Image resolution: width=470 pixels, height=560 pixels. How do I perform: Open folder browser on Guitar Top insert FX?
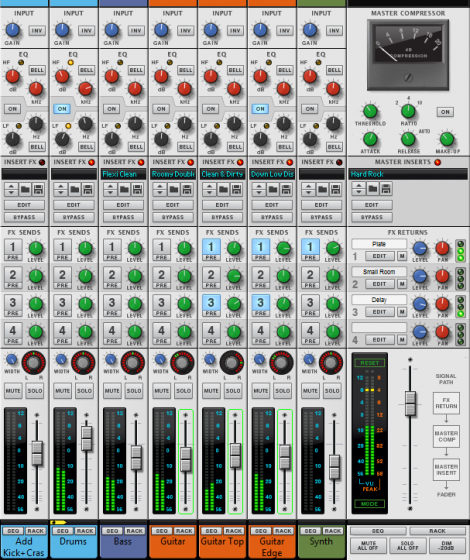click(x=223, y=189)
